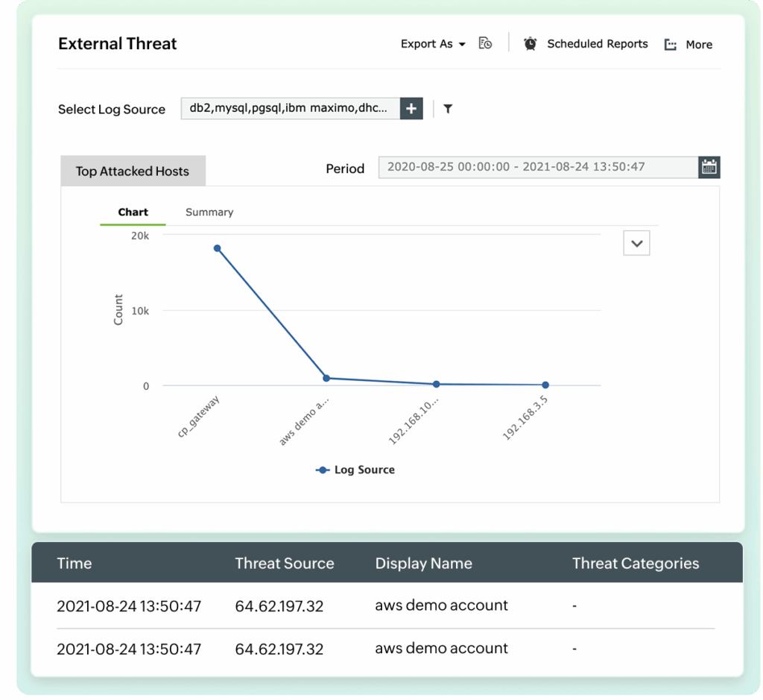Click the 192.168.10... data point
Screen dimensions: 763x700
point(437,384)
